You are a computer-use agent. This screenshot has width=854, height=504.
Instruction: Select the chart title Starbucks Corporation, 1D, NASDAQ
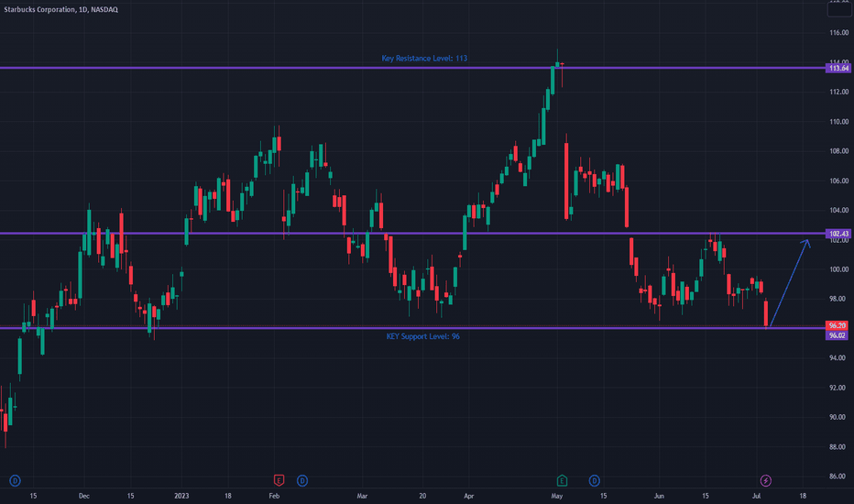[61, 9]
